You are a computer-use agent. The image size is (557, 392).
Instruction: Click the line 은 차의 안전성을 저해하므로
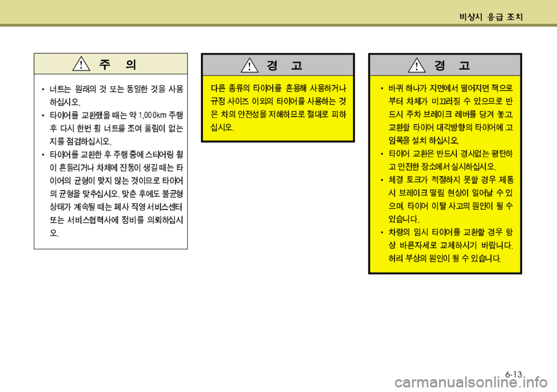point(278,114)
